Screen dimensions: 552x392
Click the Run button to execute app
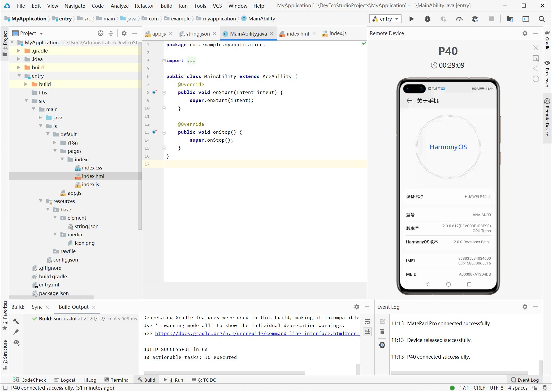point(411,19)
